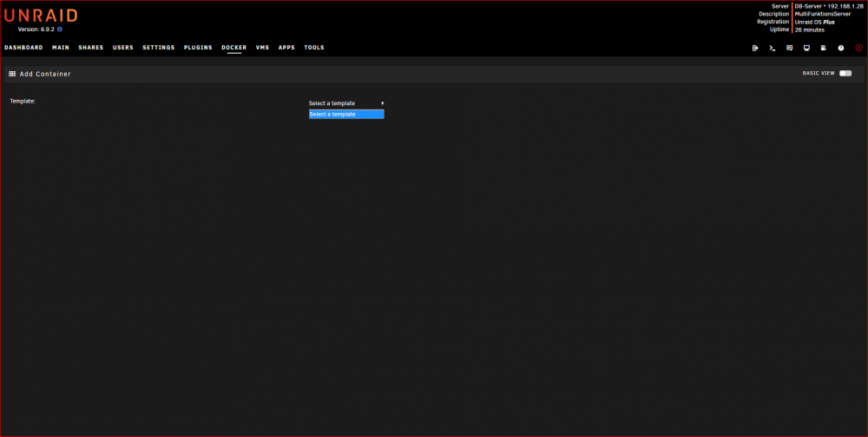The height and width of the screenshot is (437, 868).
Task: Click the Template: label
Action: pos(23,101)
